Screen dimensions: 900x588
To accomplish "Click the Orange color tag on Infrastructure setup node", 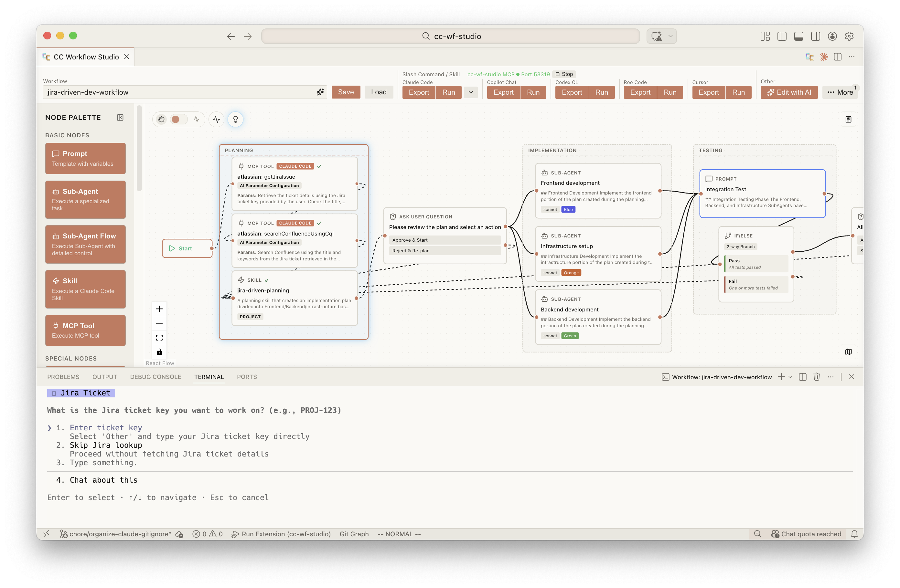I will [x=571, y=272].
